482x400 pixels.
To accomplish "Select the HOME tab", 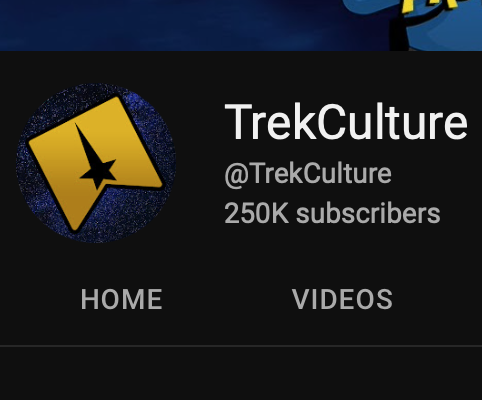I will (122, 299).
